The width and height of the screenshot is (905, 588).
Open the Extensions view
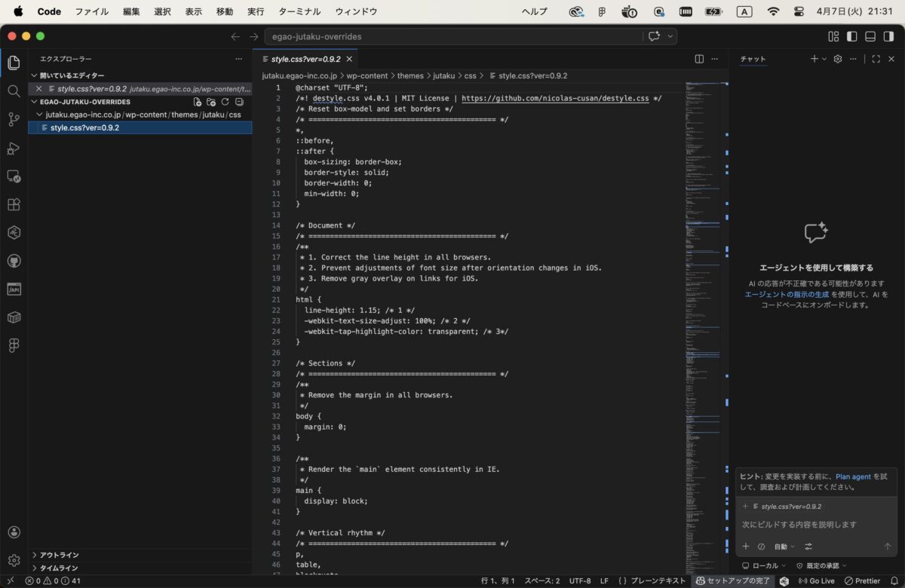click(x=14, y=204)
